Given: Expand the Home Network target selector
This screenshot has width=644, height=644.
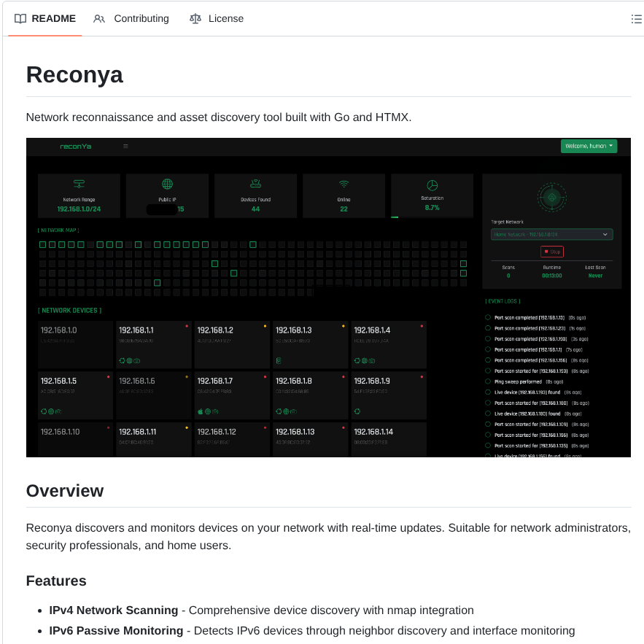Looking at the screenshot, I should coord(552,234).
